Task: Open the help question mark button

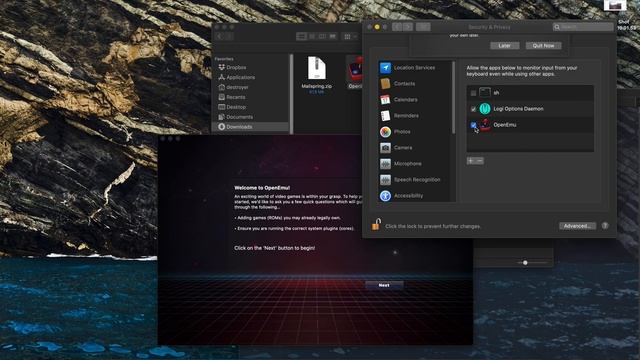Action: (605, 226)
